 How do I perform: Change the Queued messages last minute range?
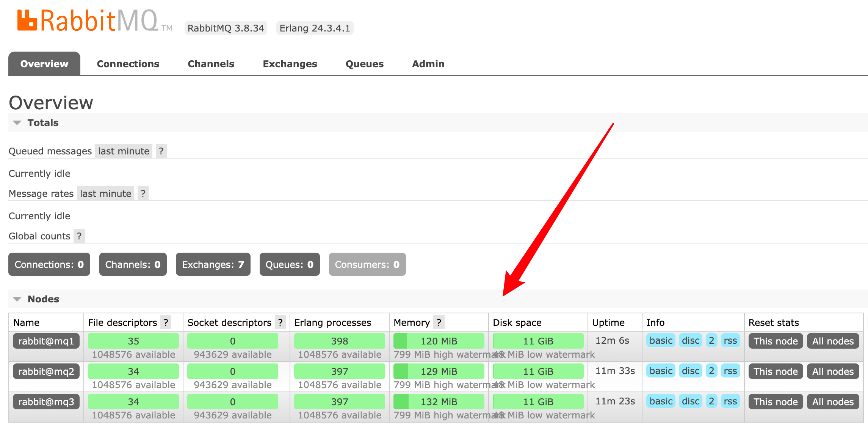[x=124, y=151]
